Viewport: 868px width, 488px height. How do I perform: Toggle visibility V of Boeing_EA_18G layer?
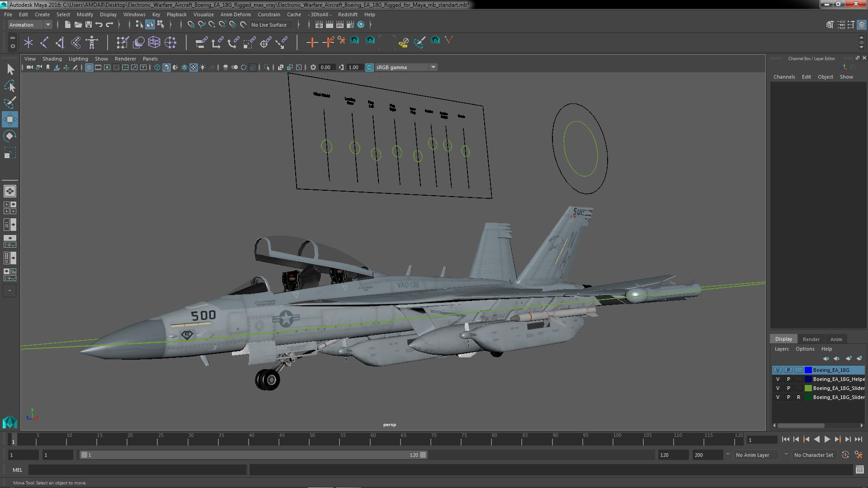(x=778, y=370)
